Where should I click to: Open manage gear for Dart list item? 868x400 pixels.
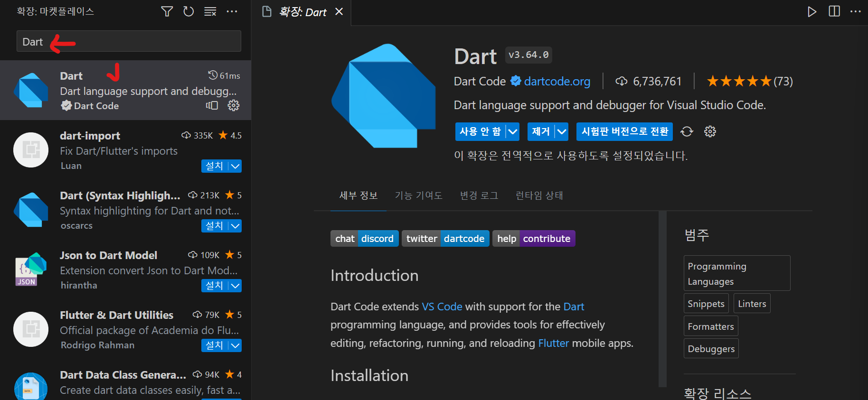click(x=234, y=105)
